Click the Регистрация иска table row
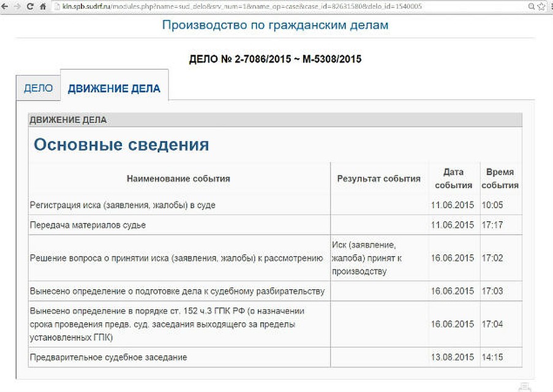 (178, 206)
